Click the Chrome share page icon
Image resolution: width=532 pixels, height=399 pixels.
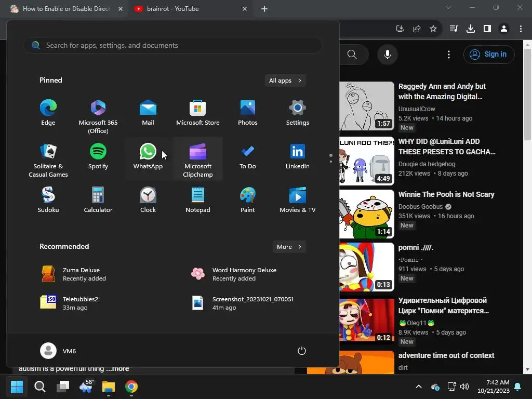[417, 29]
